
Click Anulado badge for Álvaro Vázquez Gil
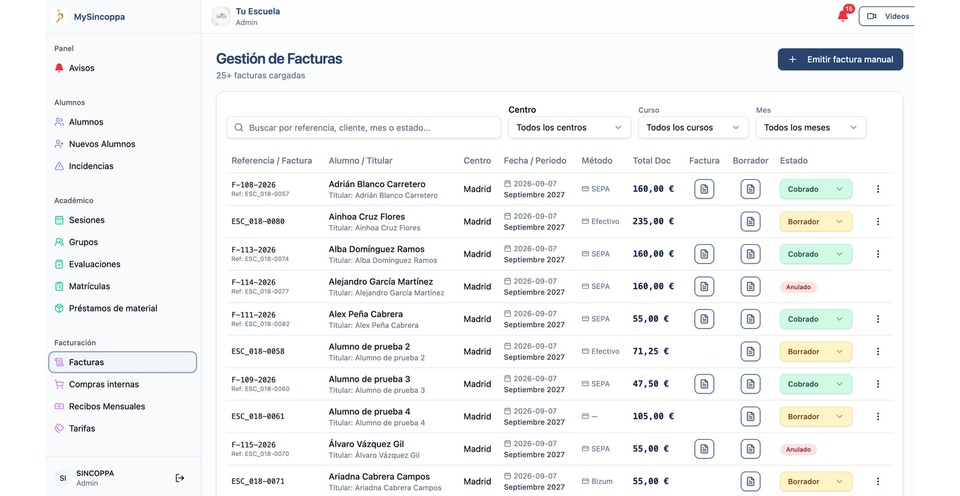point(798,449)
